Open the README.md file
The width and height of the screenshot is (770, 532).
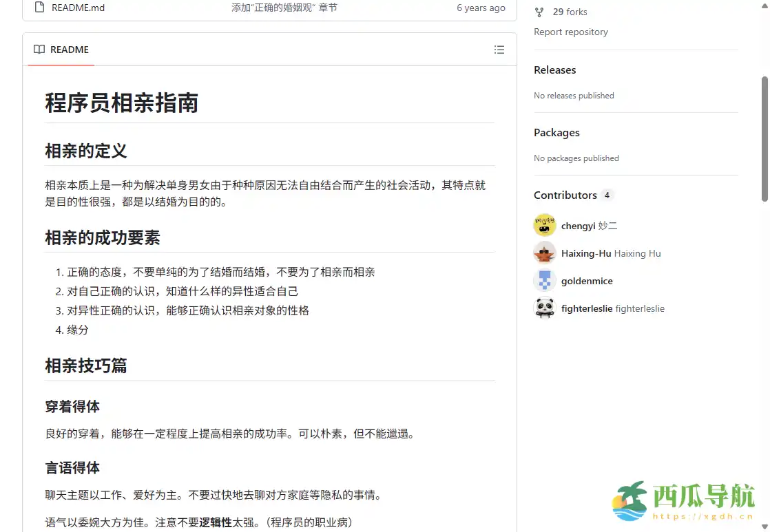76,7
